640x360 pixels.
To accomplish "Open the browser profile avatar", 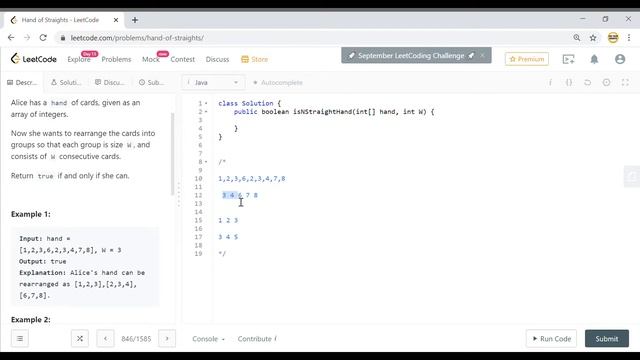I will tap(613, 38).
